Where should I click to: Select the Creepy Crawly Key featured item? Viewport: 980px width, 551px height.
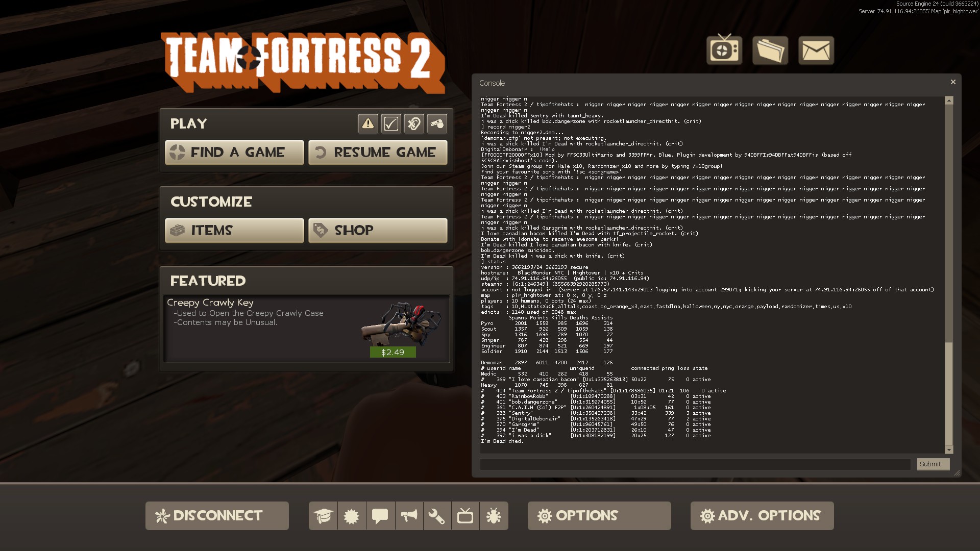click(x=306, y=329)
